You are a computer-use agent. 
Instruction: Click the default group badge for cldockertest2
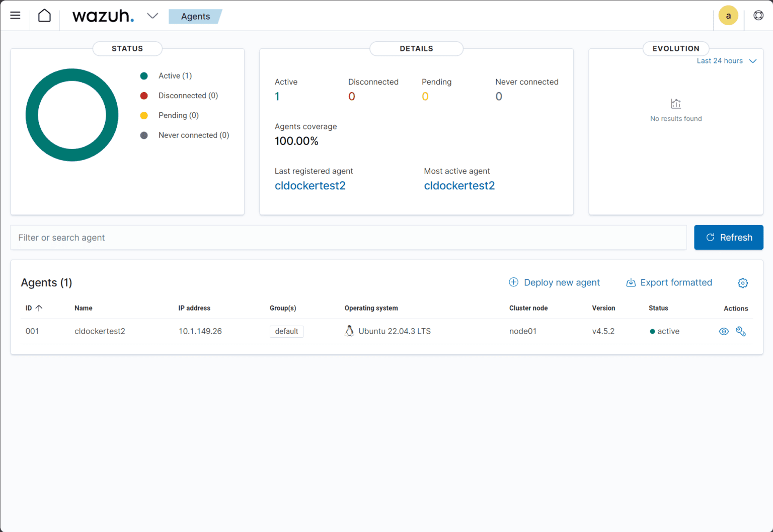[x=286, y=331]
